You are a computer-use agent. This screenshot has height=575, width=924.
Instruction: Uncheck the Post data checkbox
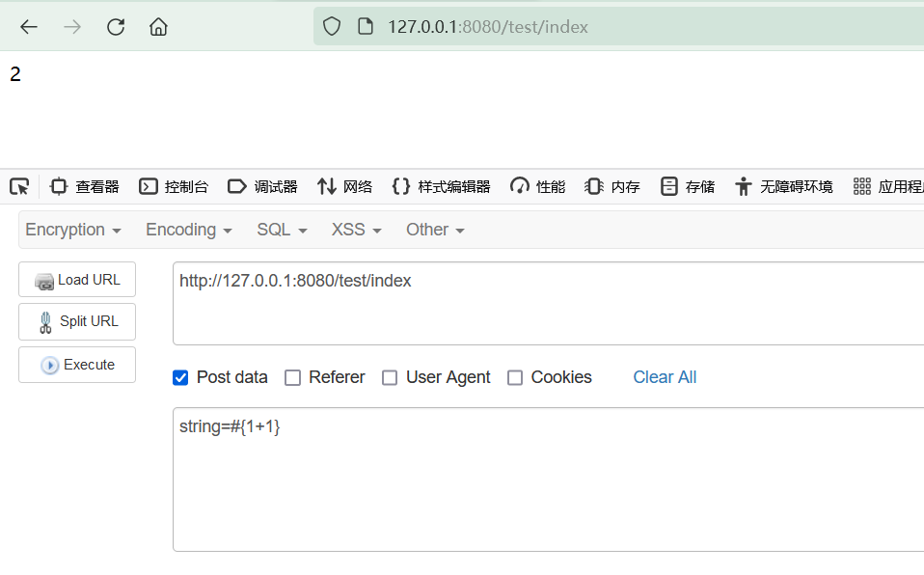(x=180, y=377)
